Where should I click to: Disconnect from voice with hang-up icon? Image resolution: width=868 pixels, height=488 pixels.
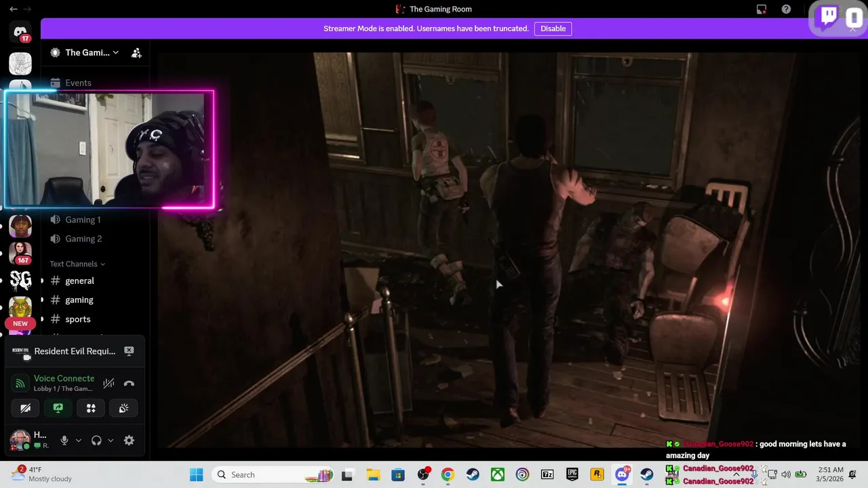tap(129, 384)
